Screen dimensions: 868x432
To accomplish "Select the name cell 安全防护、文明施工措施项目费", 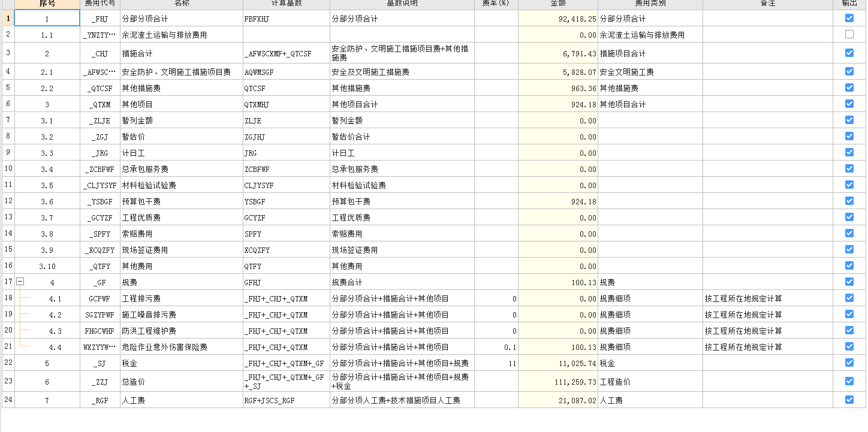I will tap(181, 72).
